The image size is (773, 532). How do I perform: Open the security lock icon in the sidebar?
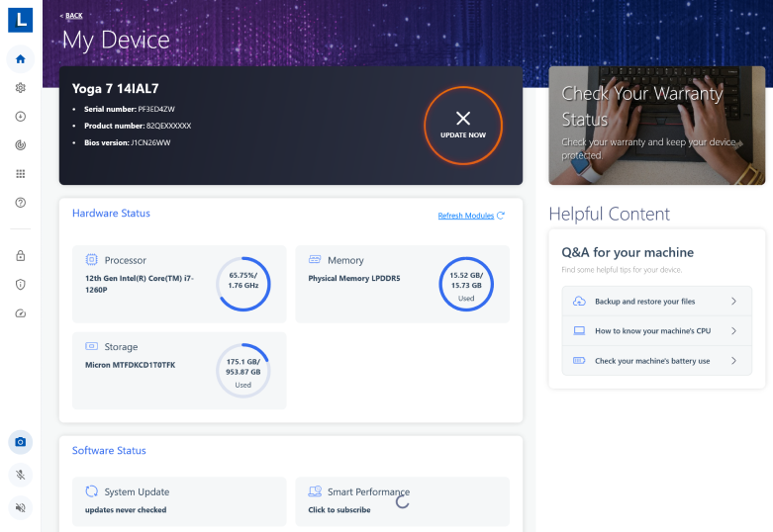[x=20, y=256]
